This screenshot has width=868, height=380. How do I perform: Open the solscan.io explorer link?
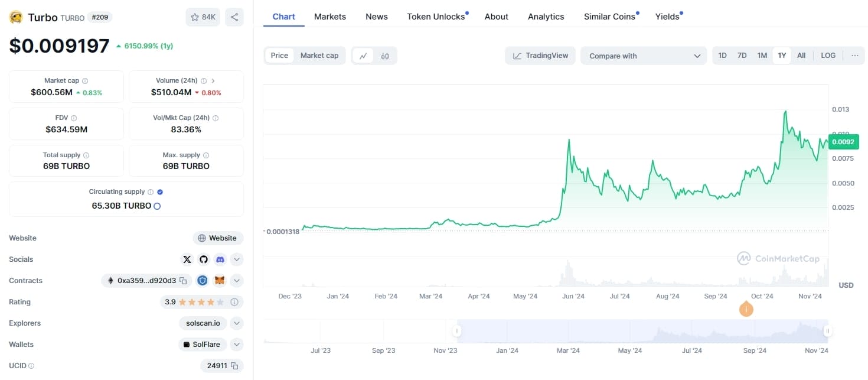point(204,323)
